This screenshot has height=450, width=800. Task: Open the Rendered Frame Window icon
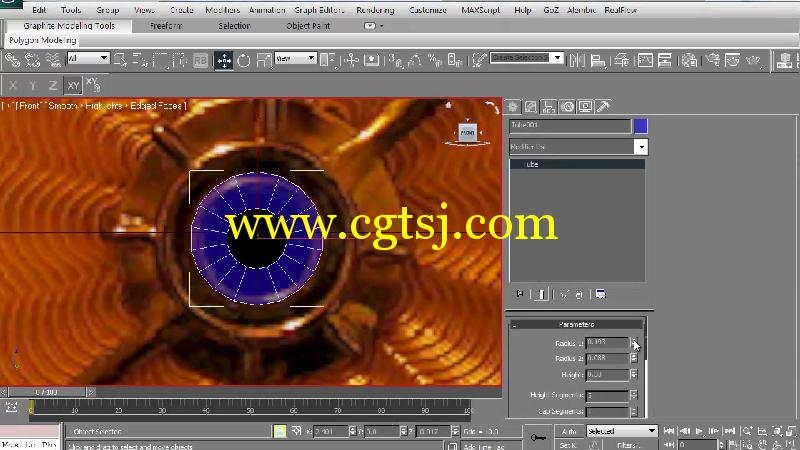click(733, 60)
